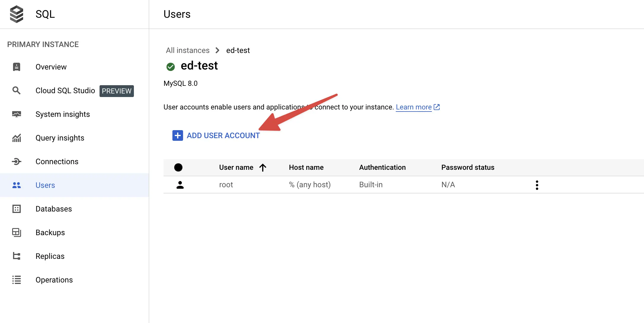This screenshot has height=323, width=644.
Task: Click the Databases grid icon
Action: pyautogui.click(x=17, y=209)
